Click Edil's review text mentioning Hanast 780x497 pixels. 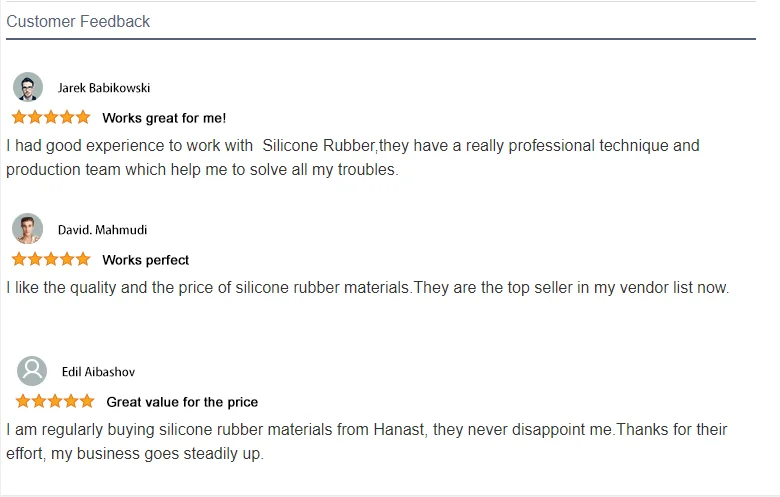click(x=366, y=441)
